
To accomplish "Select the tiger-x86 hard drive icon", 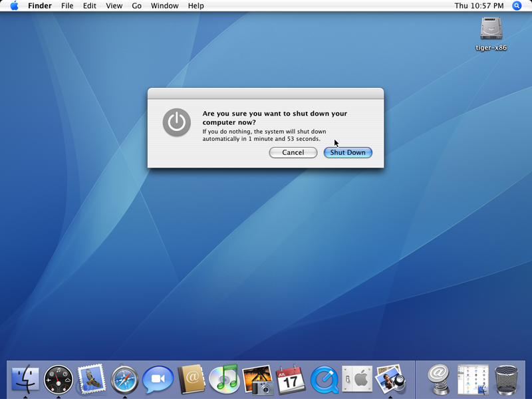I will [x=491, y=29].
